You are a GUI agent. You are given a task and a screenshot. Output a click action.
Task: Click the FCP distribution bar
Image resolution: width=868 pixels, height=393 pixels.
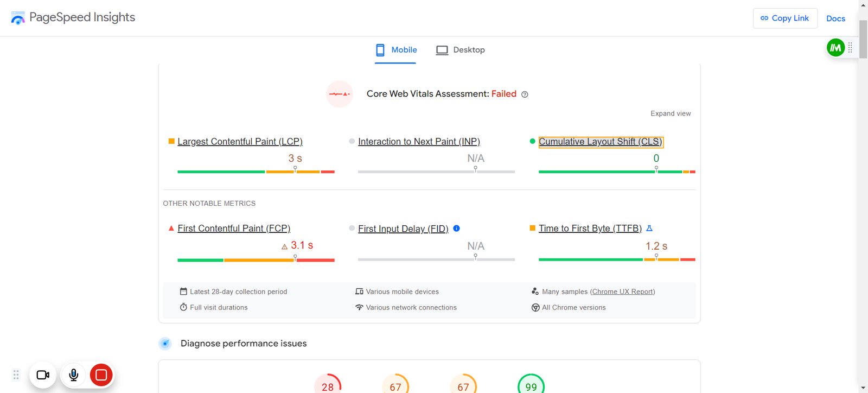click(256, 260)
